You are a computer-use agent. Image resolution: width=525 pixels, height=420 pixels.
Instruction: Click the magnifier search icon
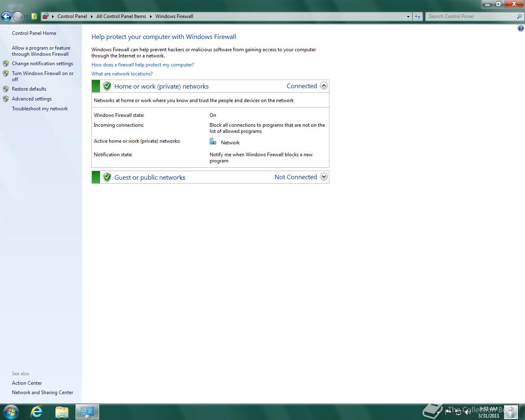(520, 16)
